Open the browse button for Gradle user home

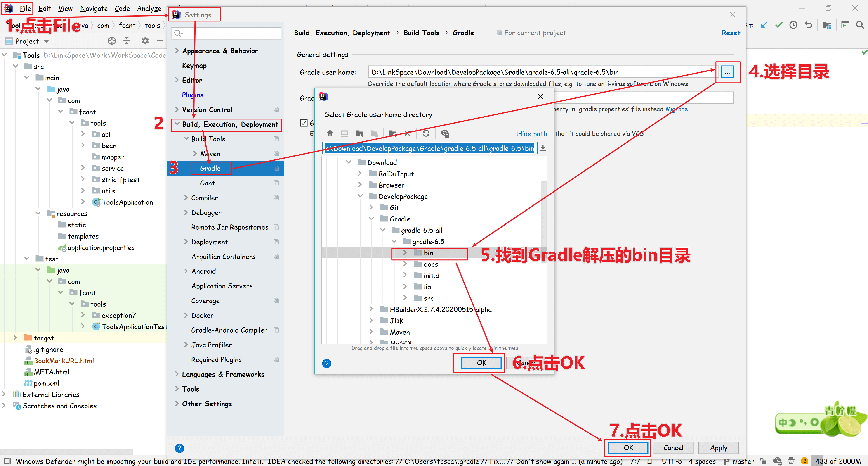727,72
